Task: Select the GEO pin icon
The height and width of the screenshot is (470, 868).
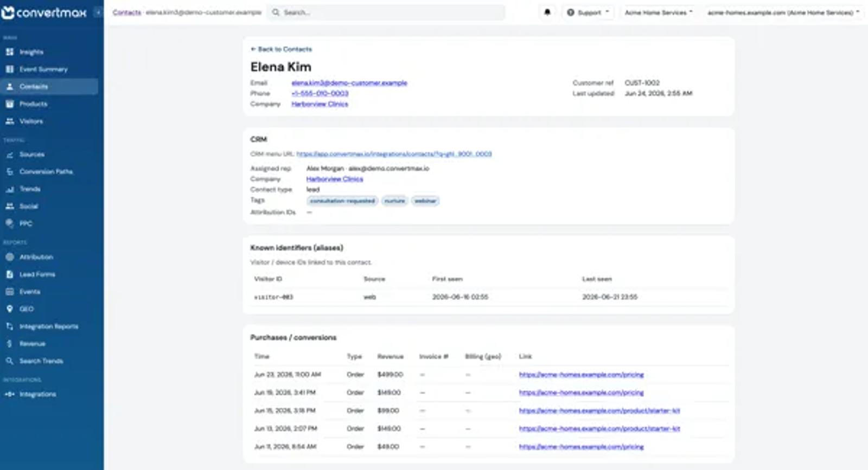Action: click(9, 309)
